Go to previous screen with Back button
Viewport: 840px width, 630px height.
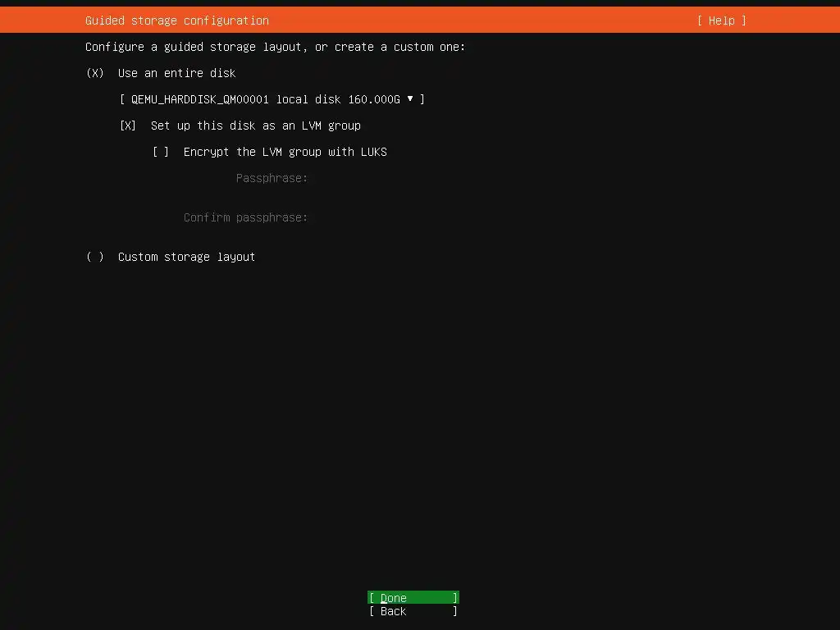[x=413, y=610]
